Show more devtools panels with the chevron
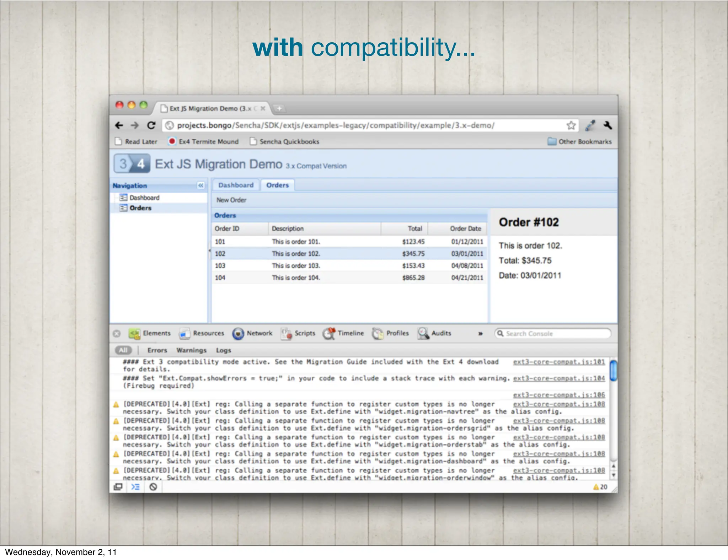728x560 pixels. click(x=480, y=334)
